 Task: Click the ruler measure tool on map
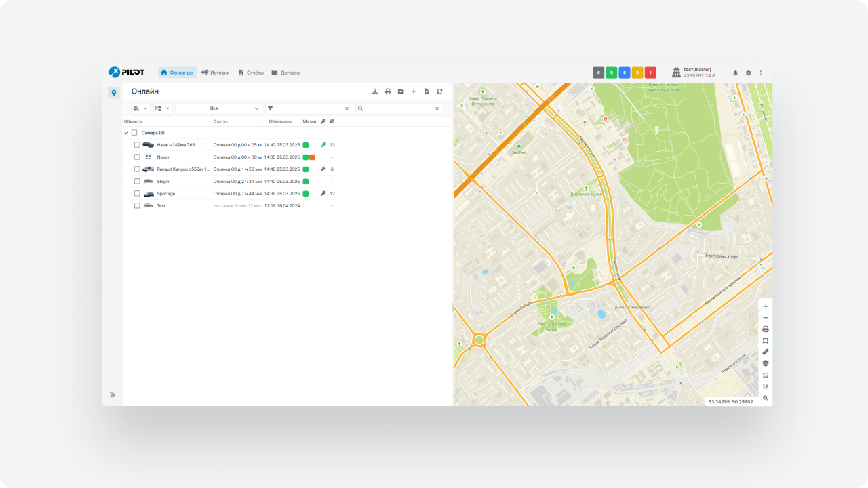(766, 352)
